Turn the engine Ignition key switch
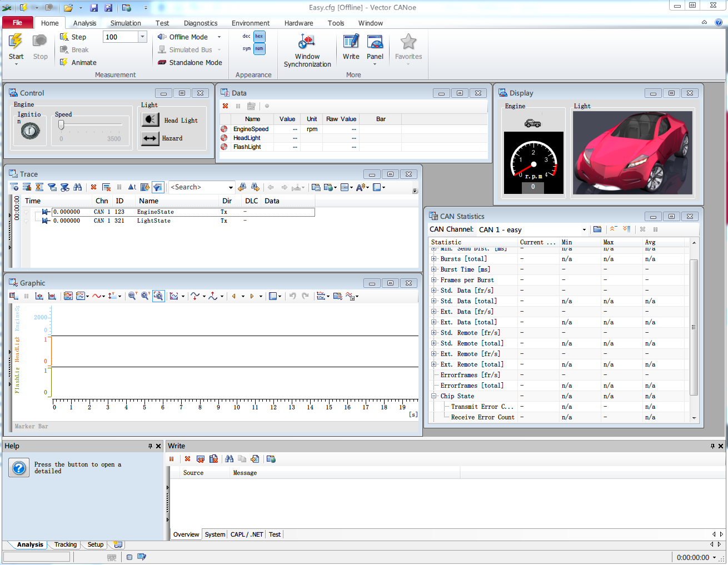Viewport: 728px width, 565px height. pyautogui.click(x=30, y=131)
